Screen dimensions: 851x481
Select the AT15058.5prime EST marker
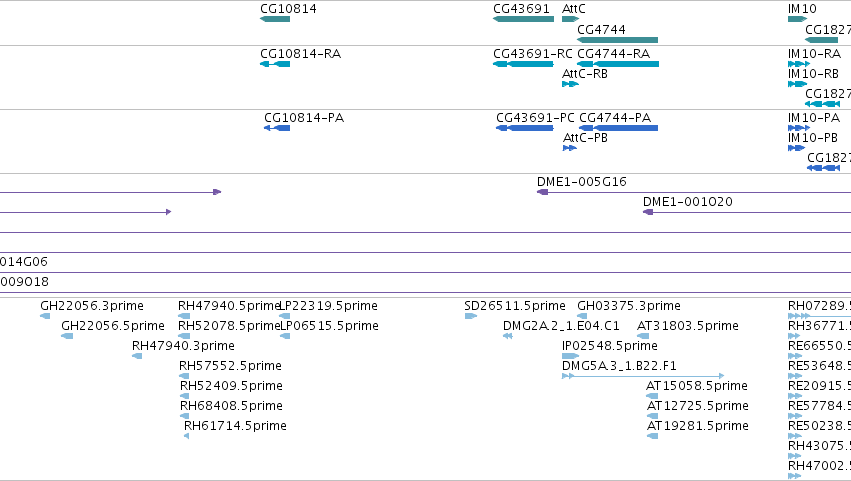click(x=652, y=396)
